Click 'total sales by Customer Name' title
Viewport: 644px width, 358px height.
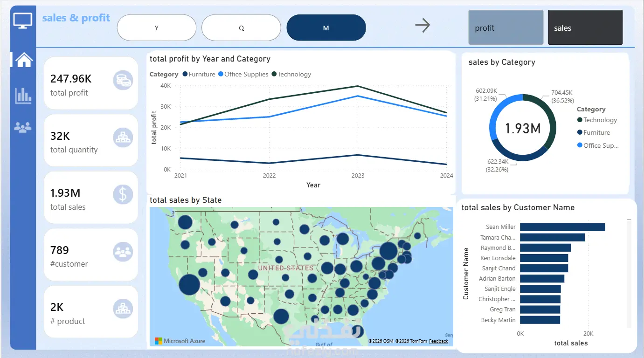(518, 207)
